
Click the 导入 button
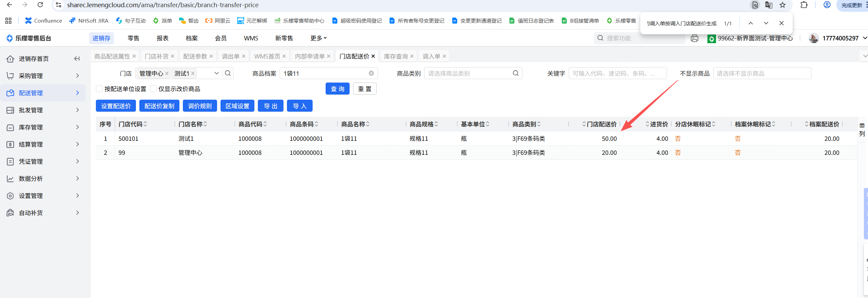click(300, 106)
